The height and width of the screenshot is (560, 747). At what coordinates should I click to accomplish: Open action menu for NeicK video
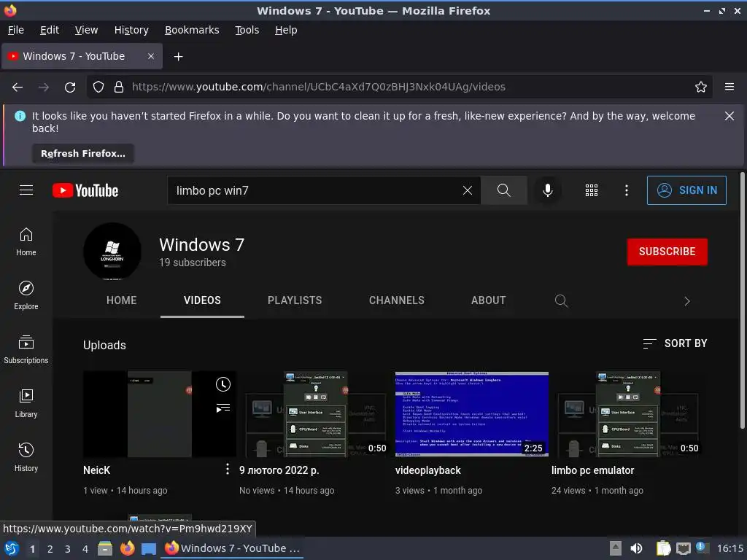(x=228, y=470)
